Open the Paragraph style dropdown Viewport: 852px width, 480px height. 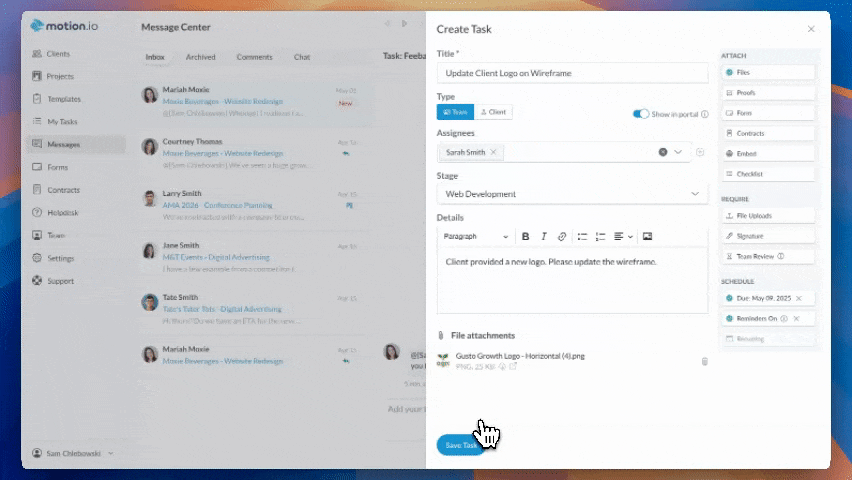475,236
